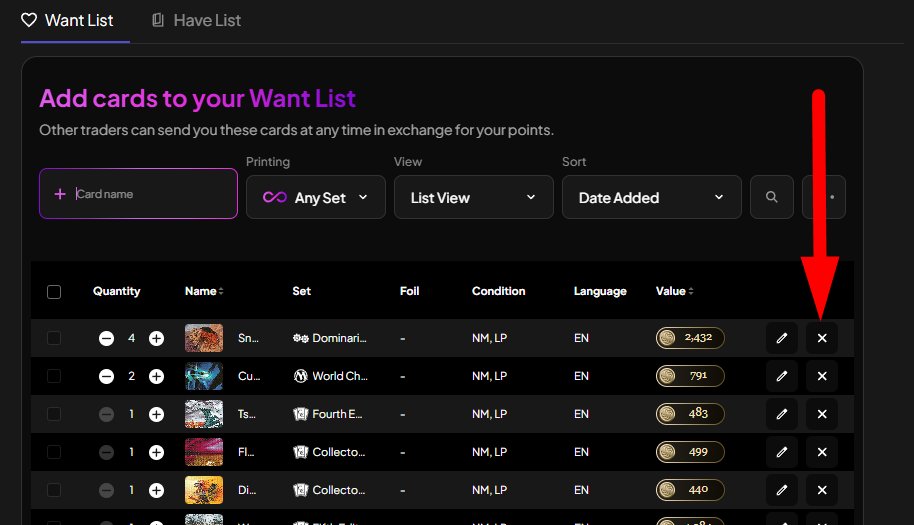
Task: Click the Set column header
Action: pyautogui.click(x=301, y=291)
